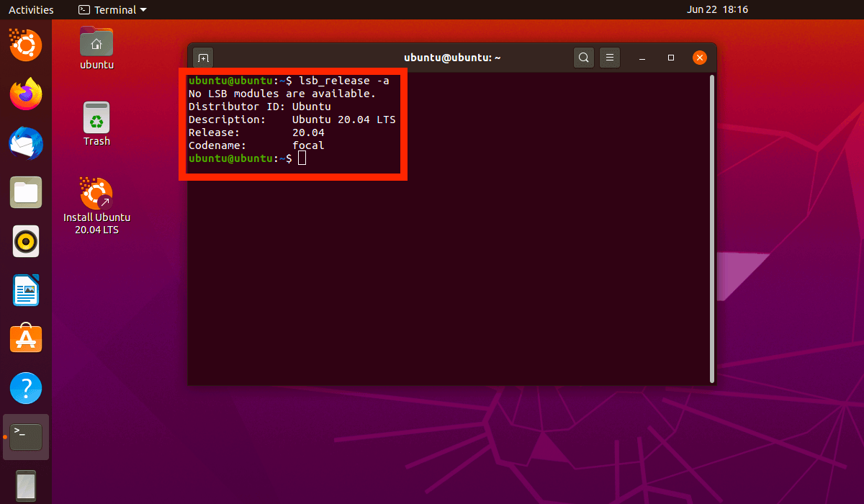
Task: Maximize the terminal window
Action: point(671,58)
